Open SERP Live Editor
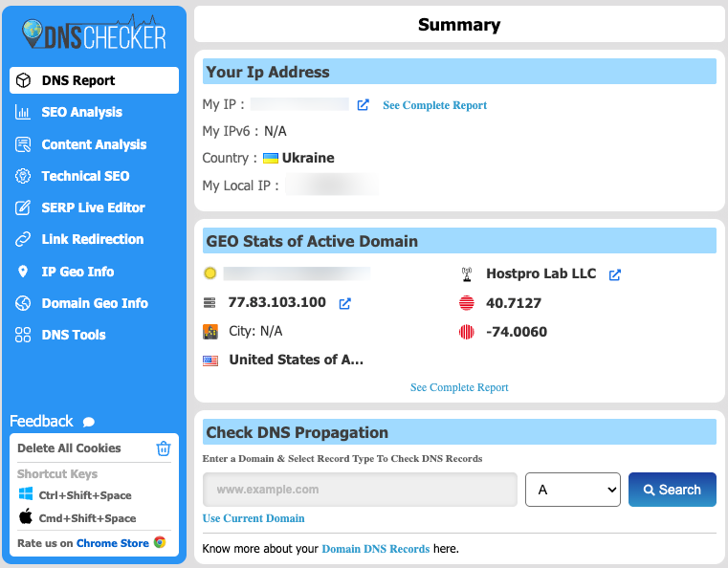This screenshot has height=568, width=728. tap(93, 208)
